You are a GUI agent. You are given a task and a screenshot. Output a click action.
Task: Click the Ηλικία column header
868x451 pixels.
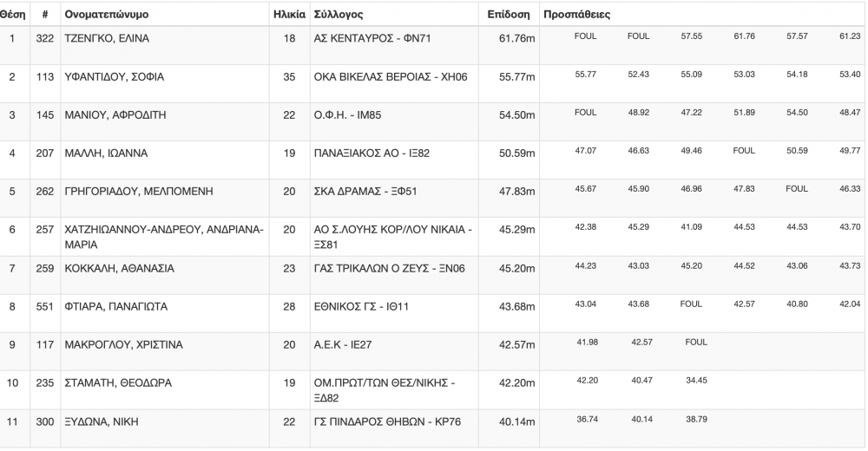point(289,15)
